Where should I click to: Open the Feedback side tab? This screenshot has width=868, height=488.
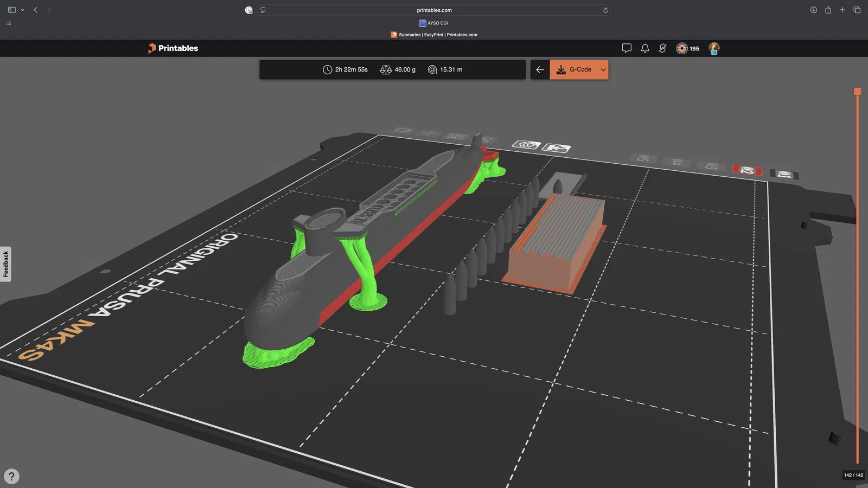pos(5,264)
